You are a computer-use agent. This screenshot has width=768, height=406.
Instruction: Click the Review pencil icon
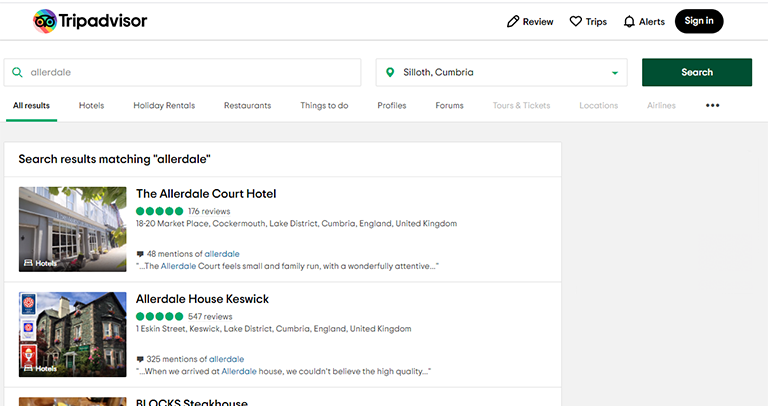coord(513,22)
